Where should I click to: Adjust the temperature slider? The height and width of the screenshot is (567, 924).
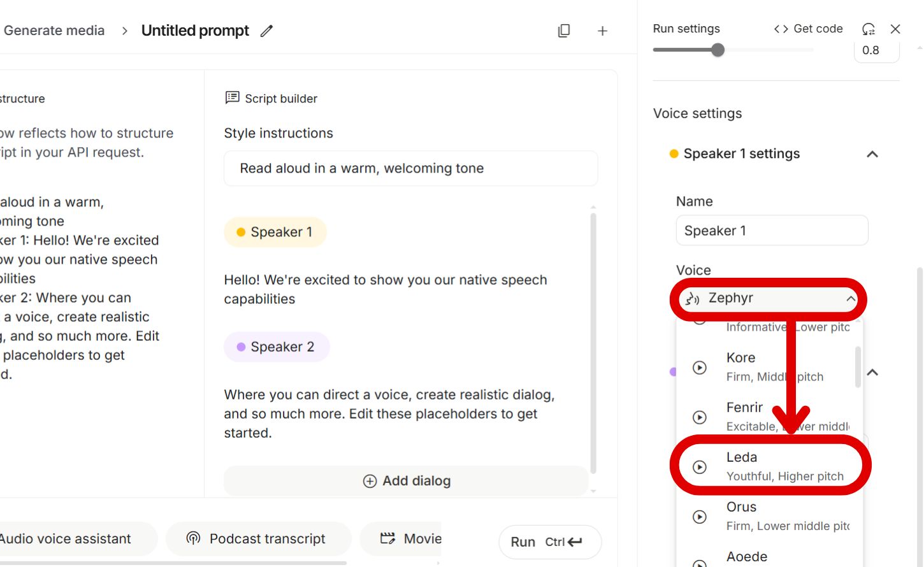(719, 49)
